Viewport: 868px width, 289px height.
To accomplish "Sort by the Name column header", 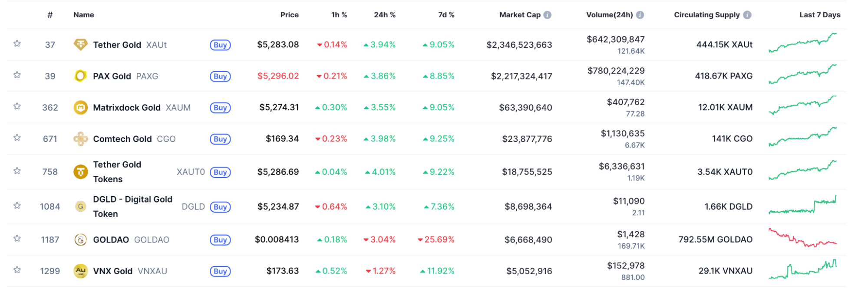I will point(84,15).
